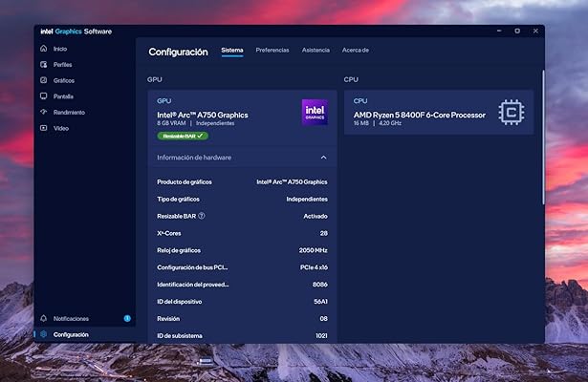Click the blue notification badge

pyautogui.click(x=127, y=318)
